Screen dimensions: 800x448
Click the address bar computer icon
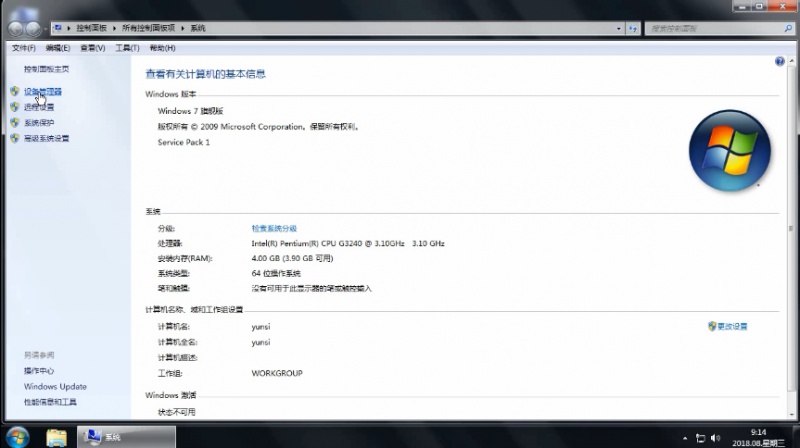pos(58,28)
